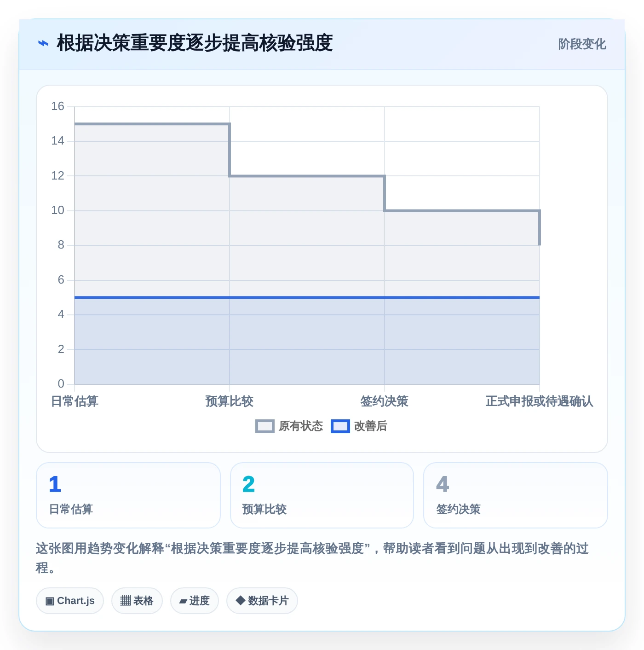Viewport: 644px width, 650px height.
Task: Click the description paragraph beginning 这张图用趋势变化
Action: point(312,558)
